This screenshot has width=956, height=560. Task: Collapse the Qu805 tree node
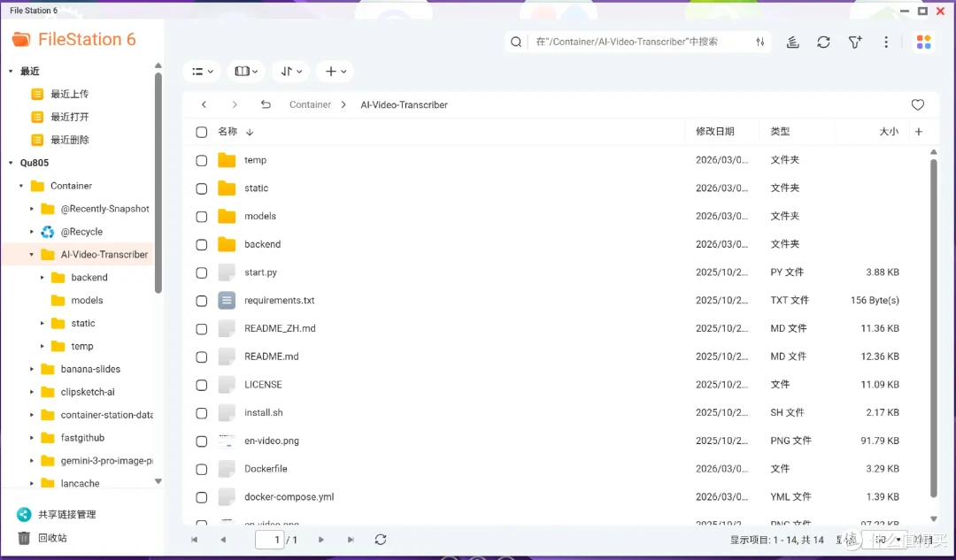pos(11,163)
